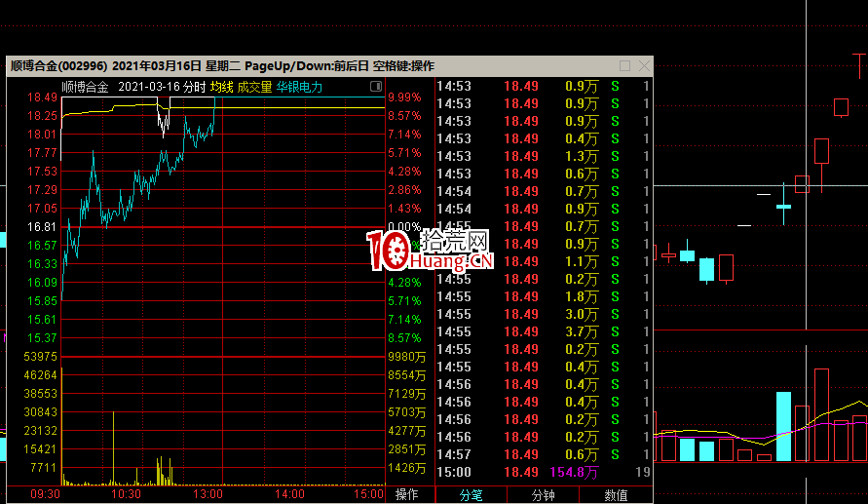The height and width of the screenshot is (504, 868).
Task: Click the tall yellow volume spike near 10:30
Action: click(114, 446)
